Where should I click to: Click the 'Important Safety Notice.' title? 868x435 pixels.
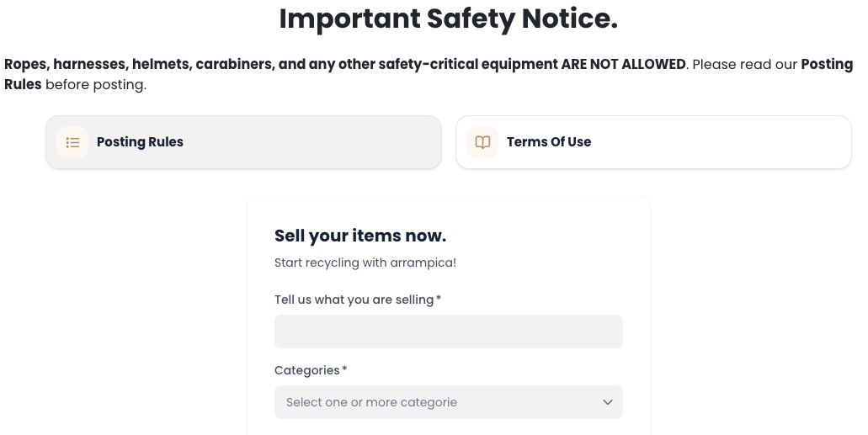click(x=448, y=19)
